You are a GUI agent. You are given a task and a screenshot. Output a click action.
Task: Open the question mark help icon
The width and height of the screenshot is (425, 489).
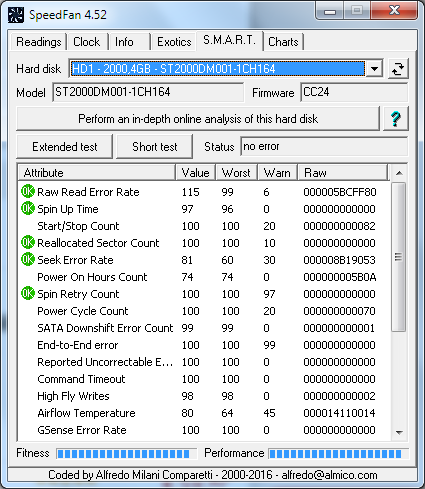tap(396, 119)
